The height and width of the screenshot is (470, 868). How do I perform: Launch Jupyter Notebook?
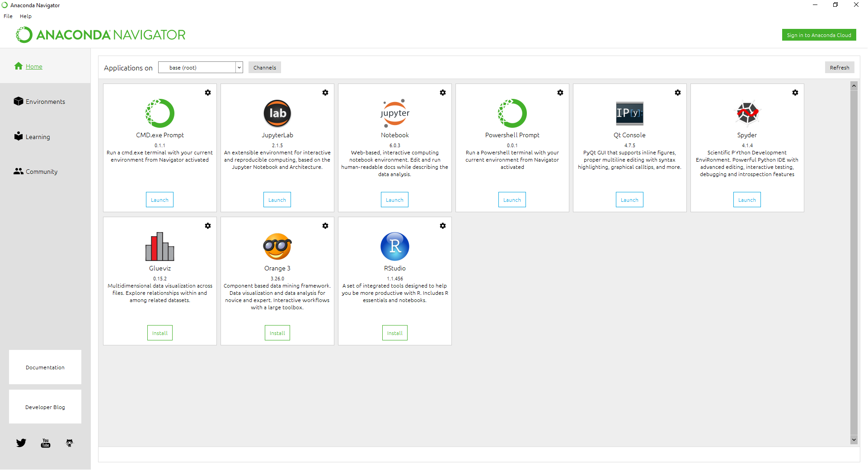pyautogui.click(x=395, y=200)
